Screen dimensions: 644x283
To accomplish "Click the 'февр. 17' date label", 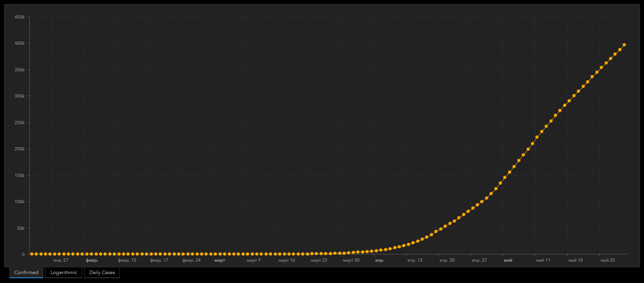I will (x=159, y=260).
